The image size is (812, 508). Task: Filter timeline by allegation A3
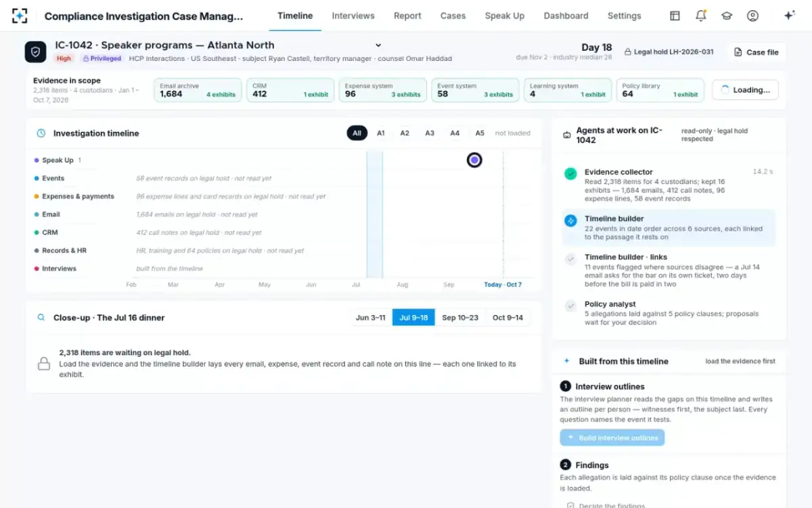click(x=430, y=133)
